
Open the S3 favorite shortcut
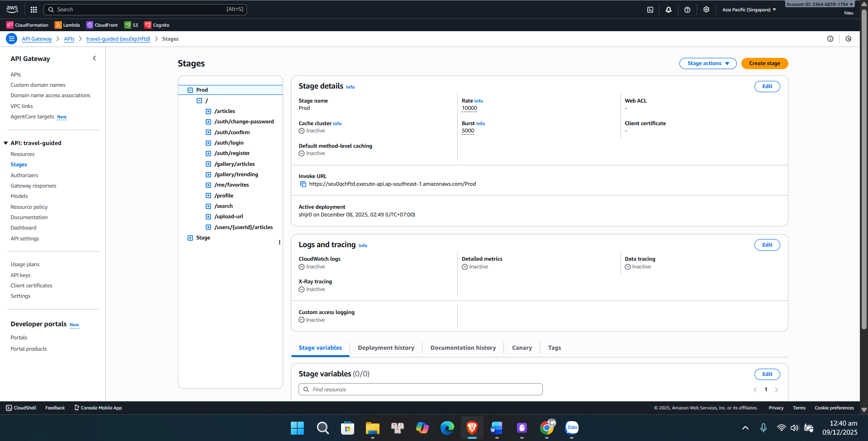point(131,25)
